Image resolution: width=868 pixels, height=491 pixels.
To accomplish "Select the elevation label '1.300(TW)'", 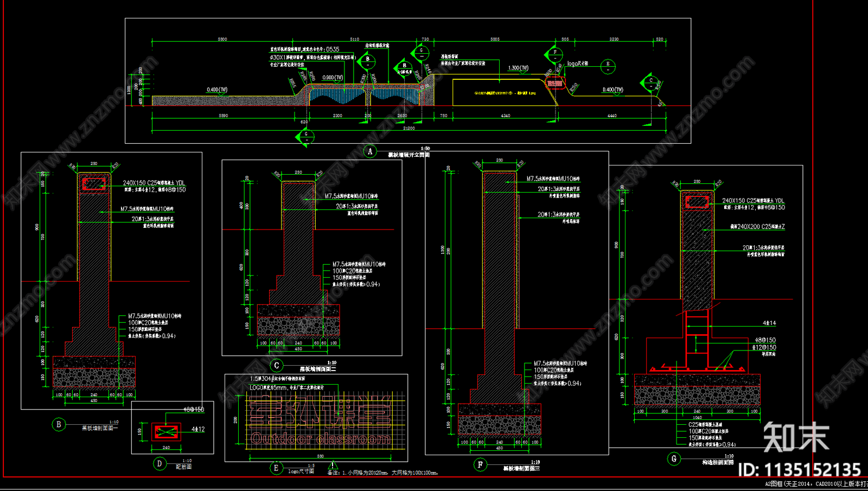I will click(518, 68).
